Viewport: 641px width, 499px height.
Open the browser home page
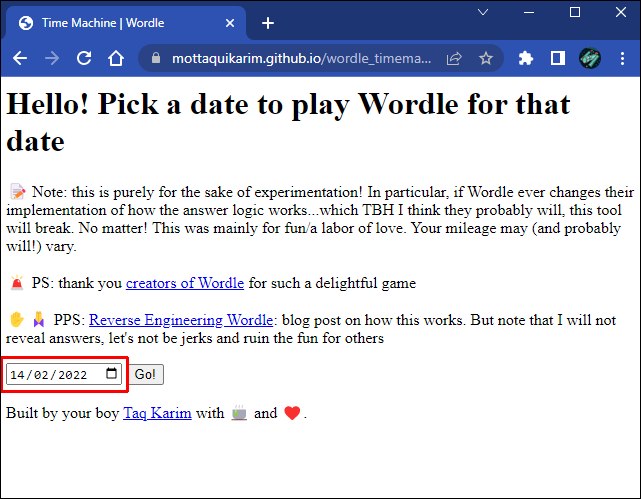click(x=116, y=58)
